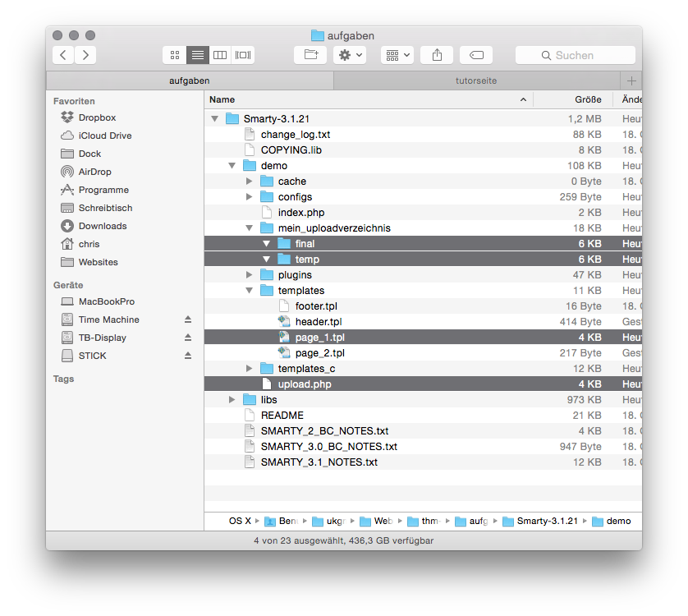688x616 pixels.
Task: Focus the Suchen search field
Action: (576, 55)
